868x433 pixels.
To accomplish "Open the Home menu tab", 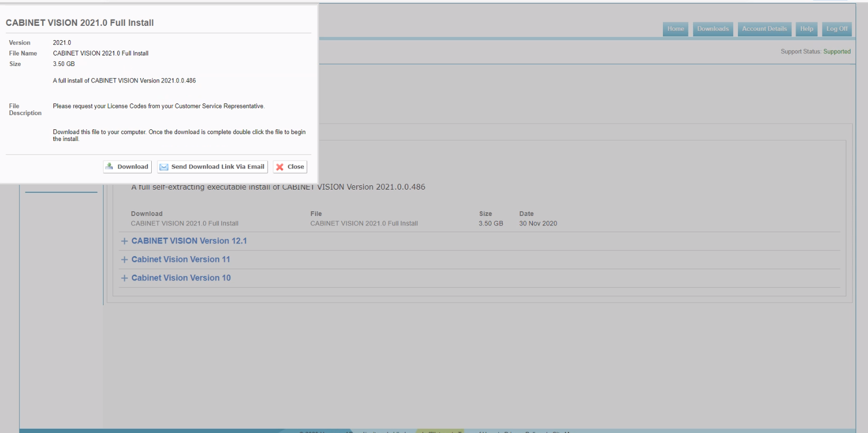I will tap(676, 29).
